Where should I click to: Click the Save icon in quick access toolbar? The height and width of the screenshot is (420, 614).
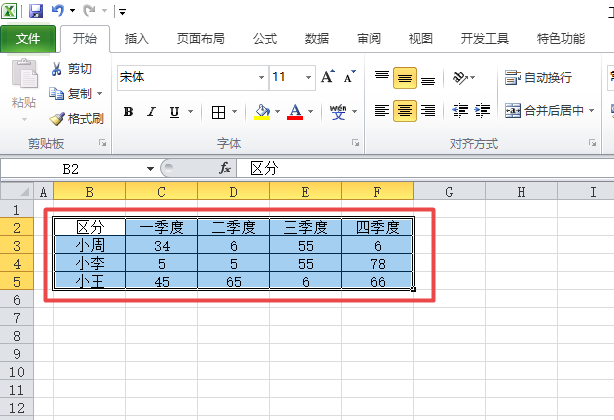36,11
